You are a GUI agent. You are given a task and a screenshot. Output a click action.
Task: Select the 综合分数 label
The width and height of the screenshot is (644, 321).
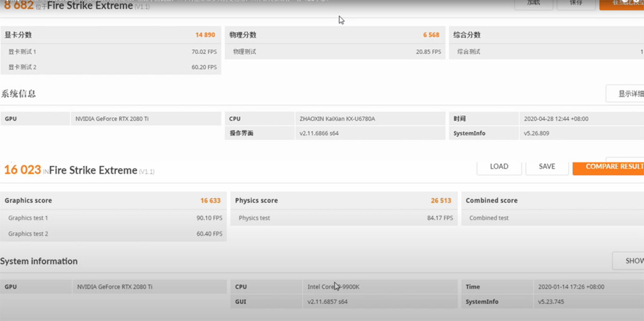coord(467,35)
